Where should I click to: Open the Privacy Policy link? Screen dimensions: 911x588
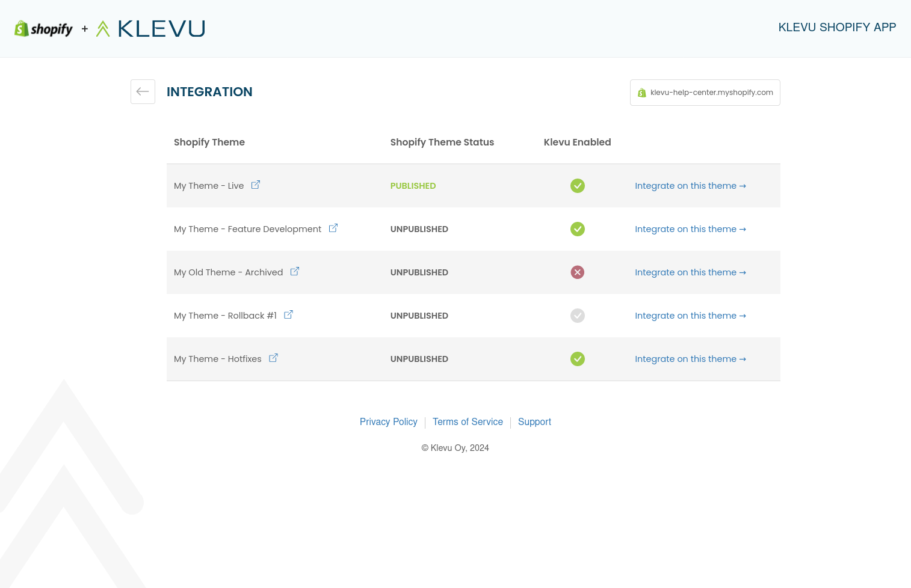388,422
